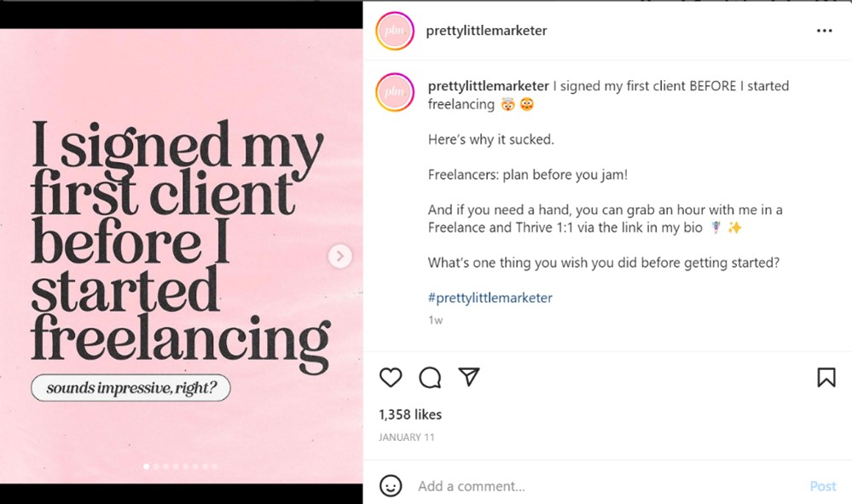Image resolution: width=852 pixels, height=504 pixels.
Task: View the list of 1,358 likes
Action: pos(412,414)
